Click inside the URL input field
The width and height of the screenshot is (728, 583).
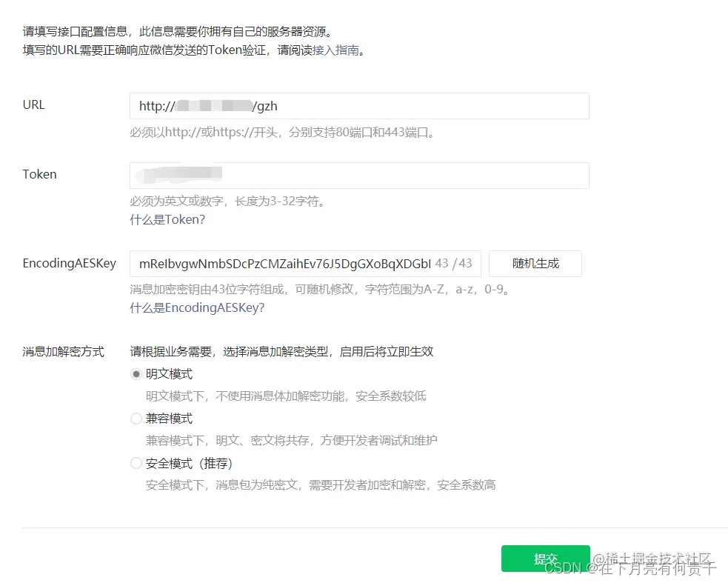(x=359, y=106)
